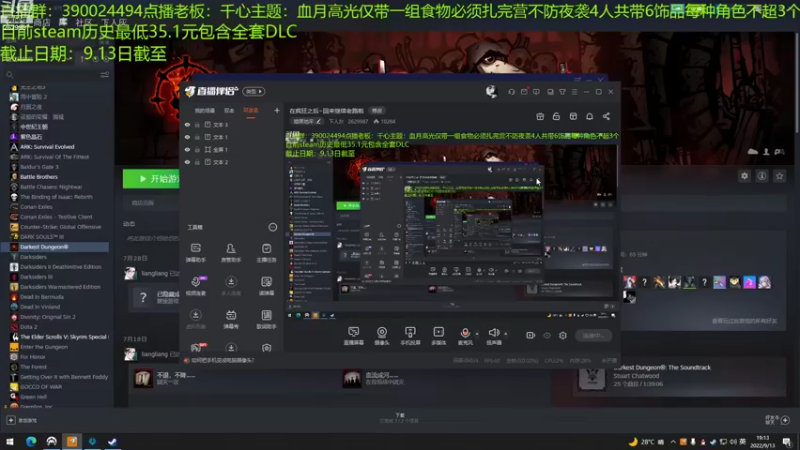The height and width of the screenshot is (450, 800).
Task: Mute the 麦克风 microphone
Action: [465, 336]
